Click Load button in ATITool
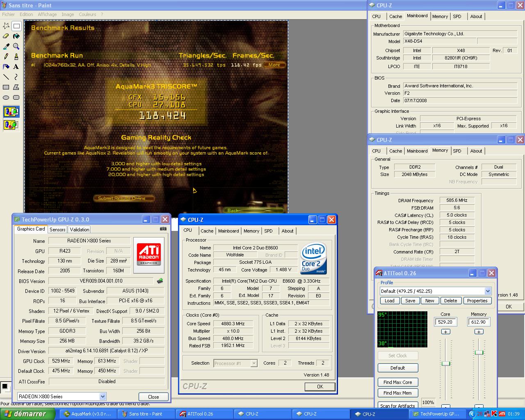Screen dimensions: 525x420 tap(390, 301)
